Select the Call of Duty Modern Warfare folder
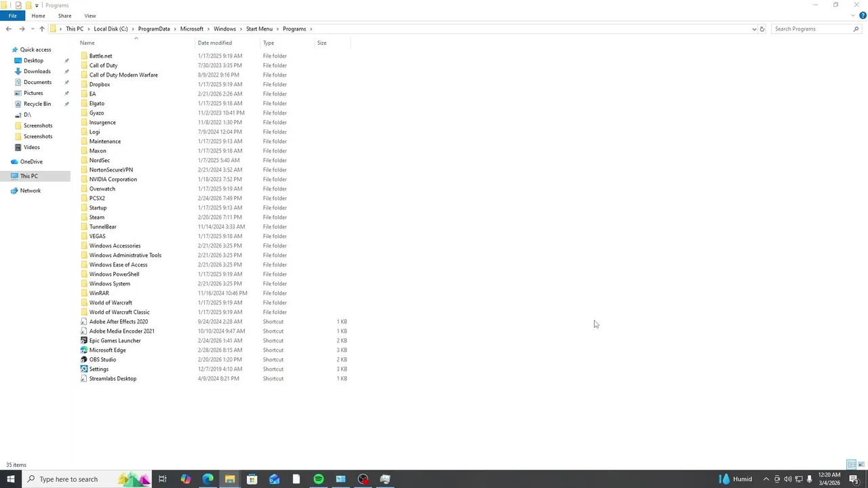868x488 pixels. pyautogui.click(x=123, y=75)
